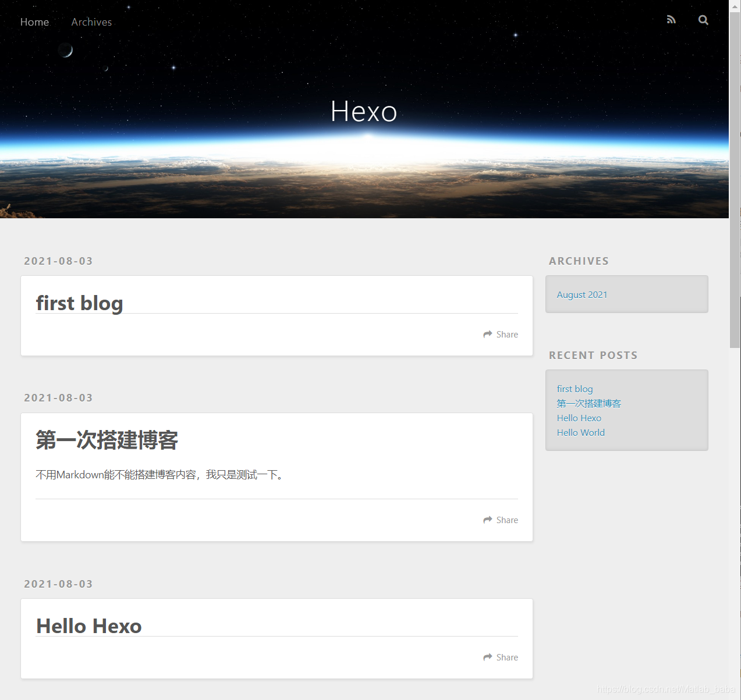Open August 2021 archive link
The image size is (741, 700).
click(x=582, y=294)
